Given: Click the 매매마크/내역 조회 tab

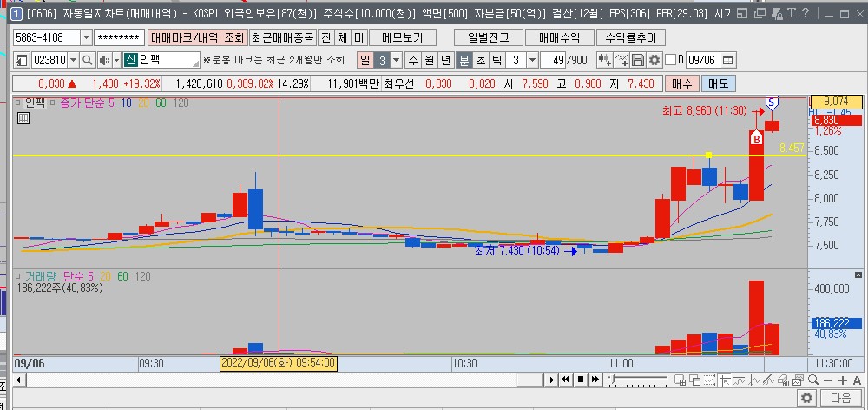Looking at the screenshot, I should point(197,37).
